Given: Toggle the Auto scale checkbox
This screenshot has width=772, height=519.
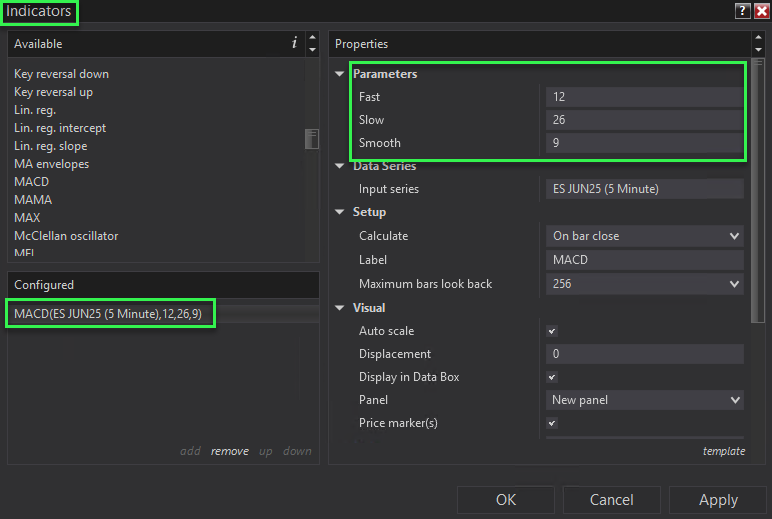Looking at the screenshot, I should [552, 331].
